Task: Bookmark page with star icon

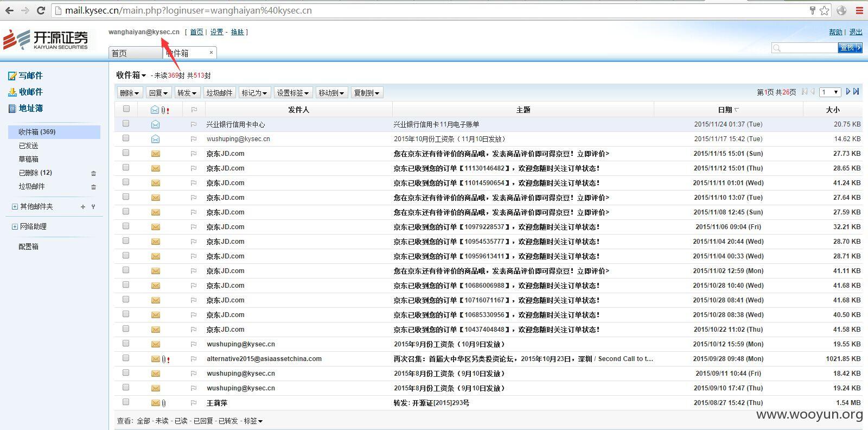Action: [x=825, y=10]
